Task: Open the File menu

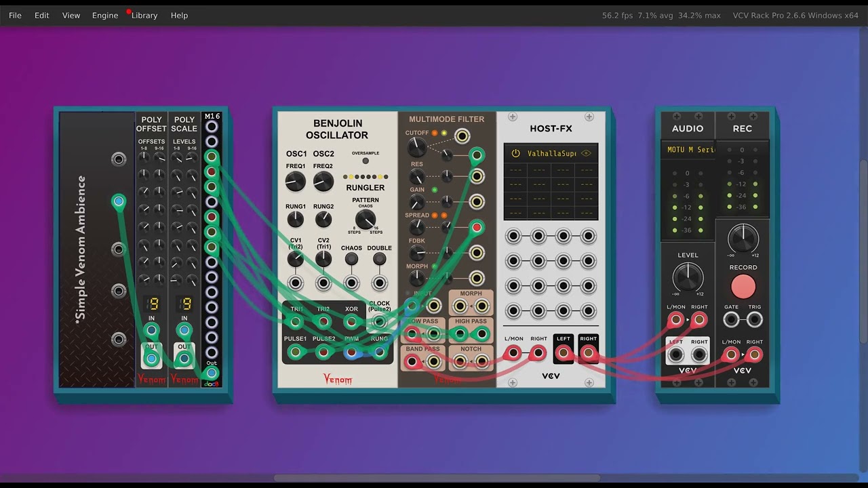Action: tap(15, 15)
